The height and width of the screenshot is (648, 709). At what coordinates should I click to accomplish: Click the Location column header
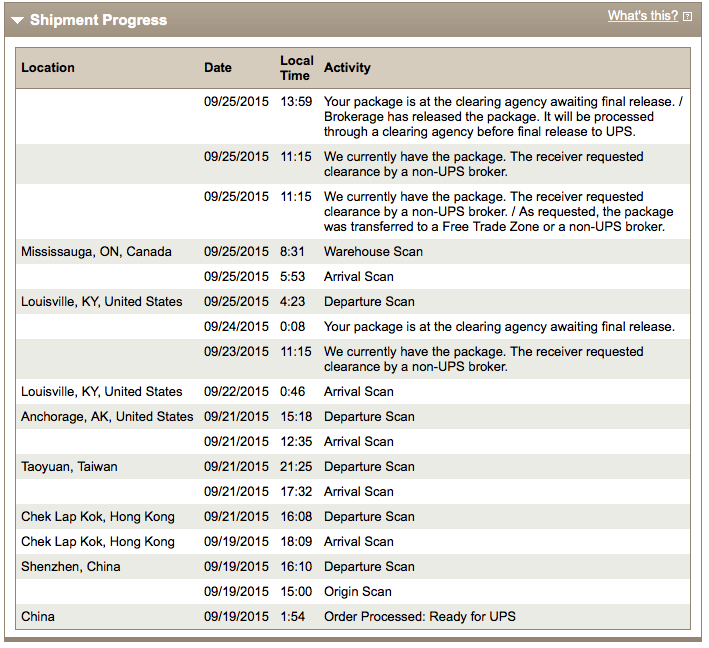tap(48, 67)
